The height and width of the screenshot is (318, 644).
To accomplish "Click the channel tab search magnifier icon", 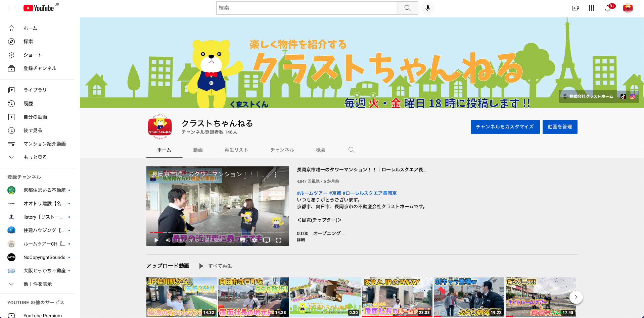I will tap(351, 150).
